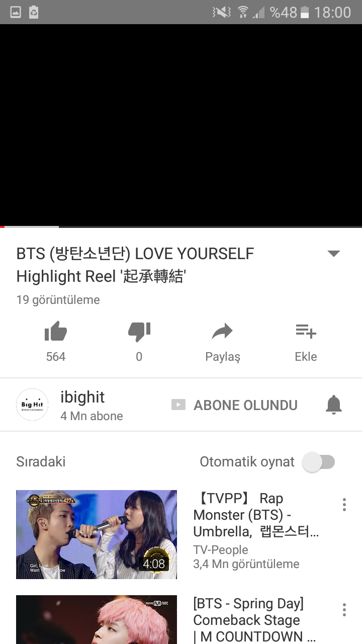Open the ibighit channel name
Screen dimensions: 362x644
click(82, 397)
